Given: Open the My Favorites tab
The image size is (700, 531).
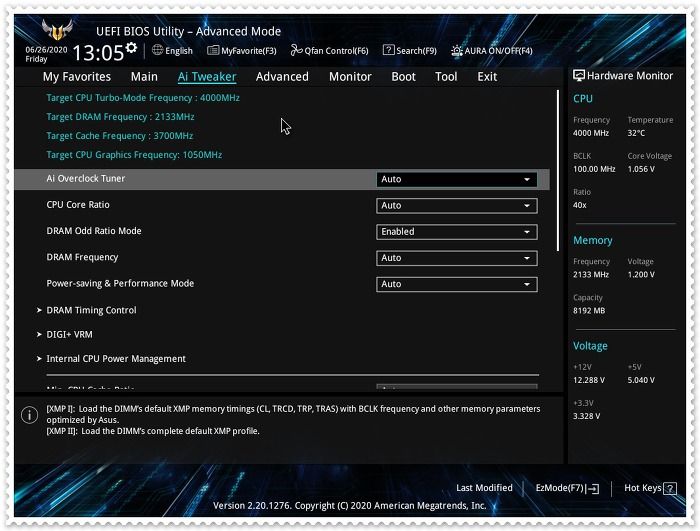Looking at the screenshot, I should [77, 77].
